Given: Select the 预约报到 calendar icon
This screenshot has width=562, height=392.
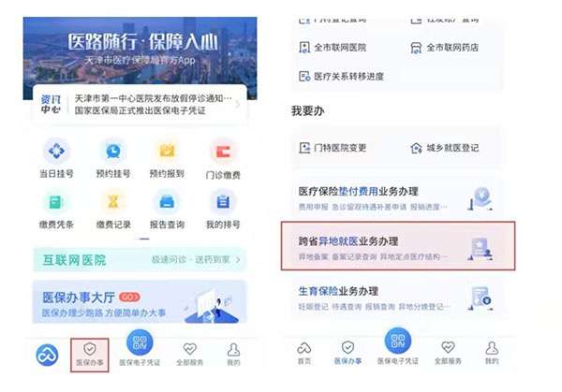Looking at the screenshot, I should 167,151.
